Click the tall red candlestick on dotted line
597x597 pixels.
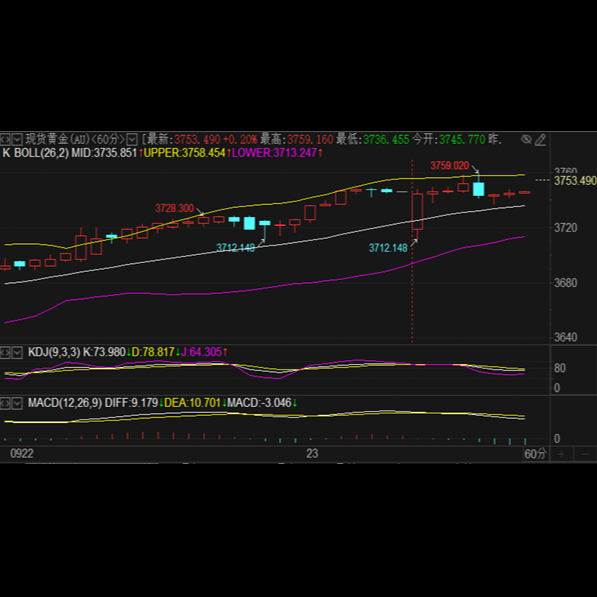coord(417,212)
